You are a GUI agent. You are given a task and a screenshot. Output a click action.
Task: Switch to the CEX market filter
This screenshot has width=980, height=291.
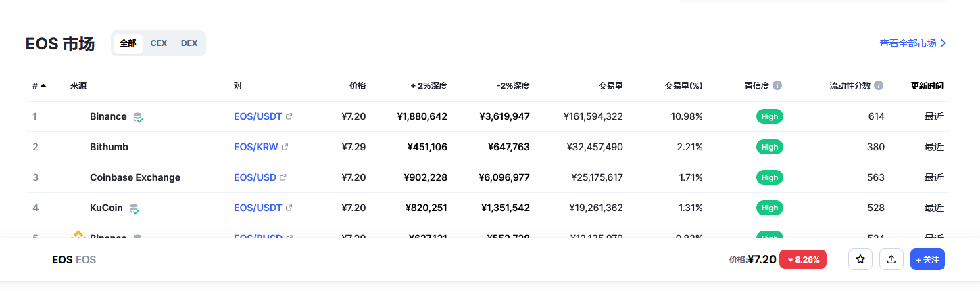click(159, 43)
